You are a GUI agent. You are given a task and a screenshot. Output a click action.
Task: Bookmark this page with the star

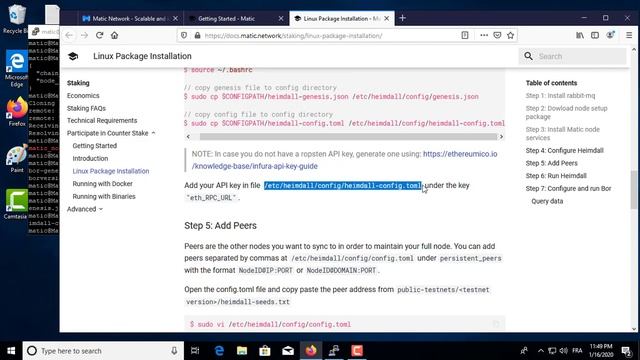510,36
